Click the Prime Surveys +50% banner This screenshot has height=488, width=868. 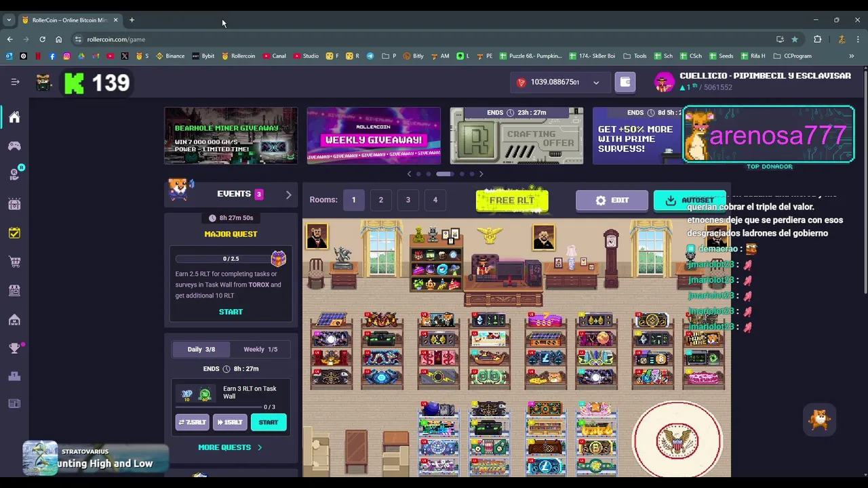click(x=637, y=136)
